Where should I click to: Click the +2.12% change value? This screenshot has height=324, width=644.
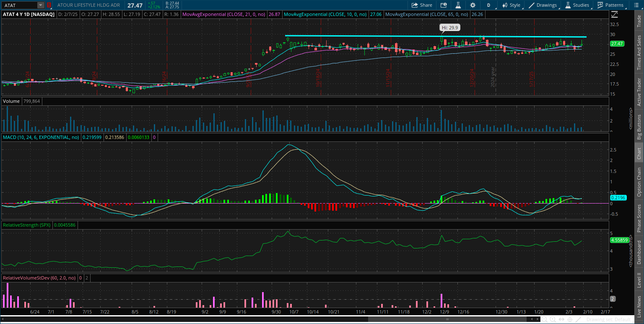pos(153,7)
